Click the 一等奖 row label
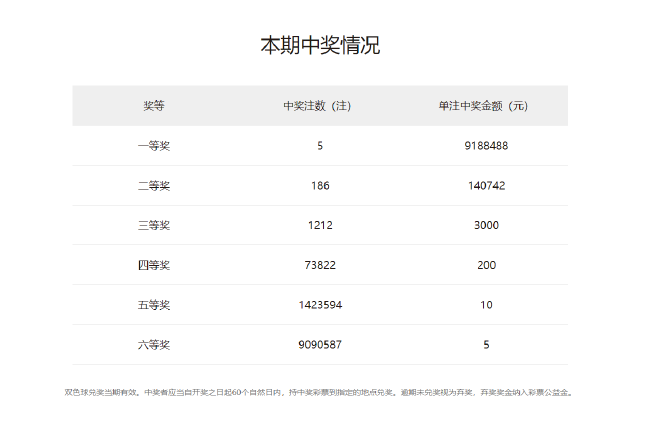The image size is (650, 427). coord(154,146)
